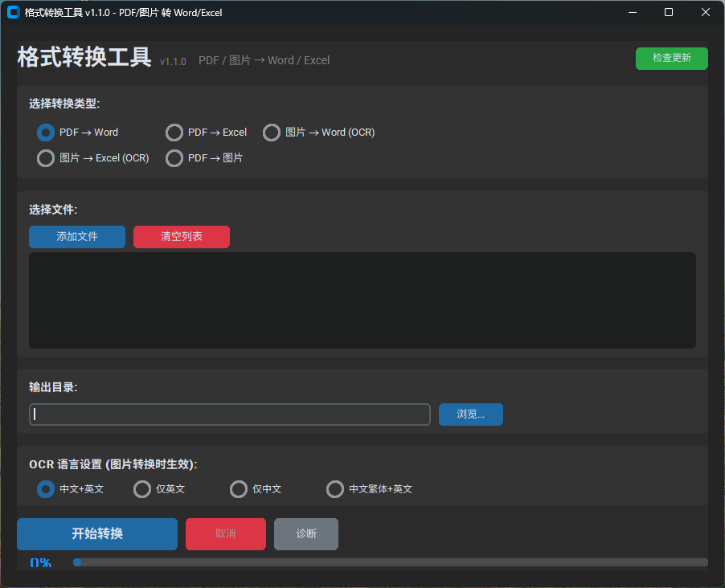Click the red 取消 button
725x588 pixels.
[226, 534]
